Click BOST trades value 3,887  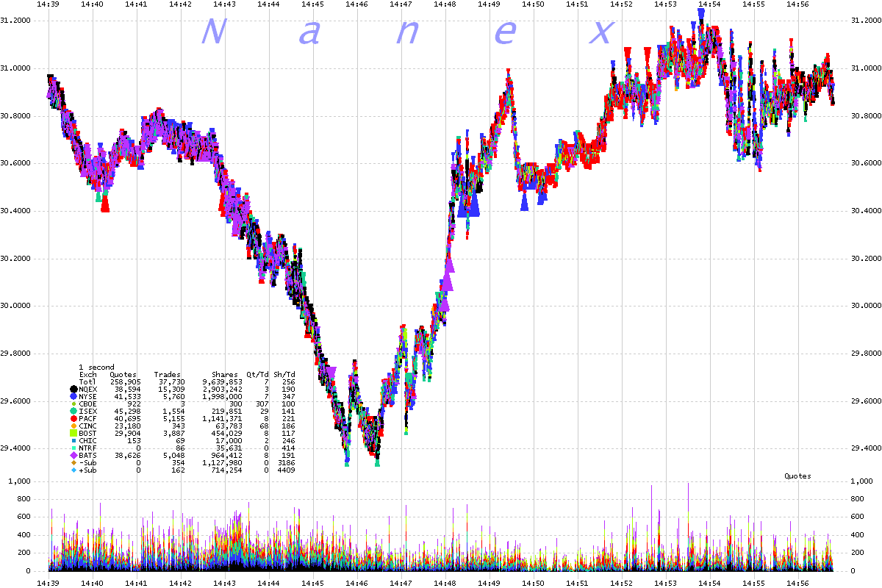pos(173,433)
